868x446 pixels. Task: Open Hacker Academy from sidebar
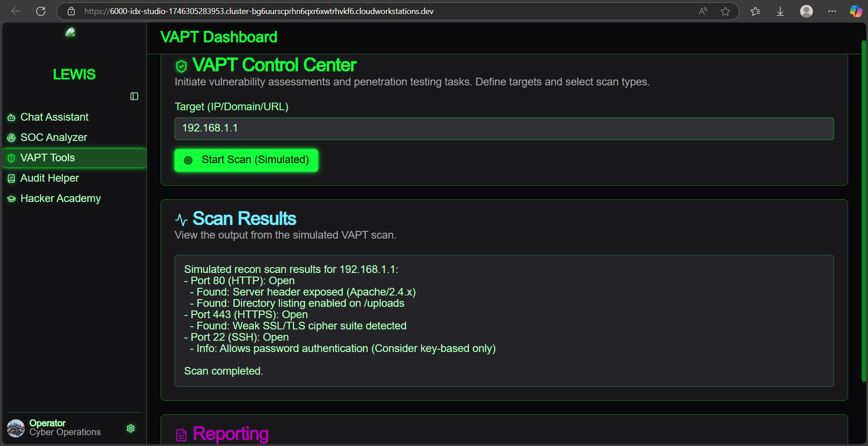click(60, 198)
